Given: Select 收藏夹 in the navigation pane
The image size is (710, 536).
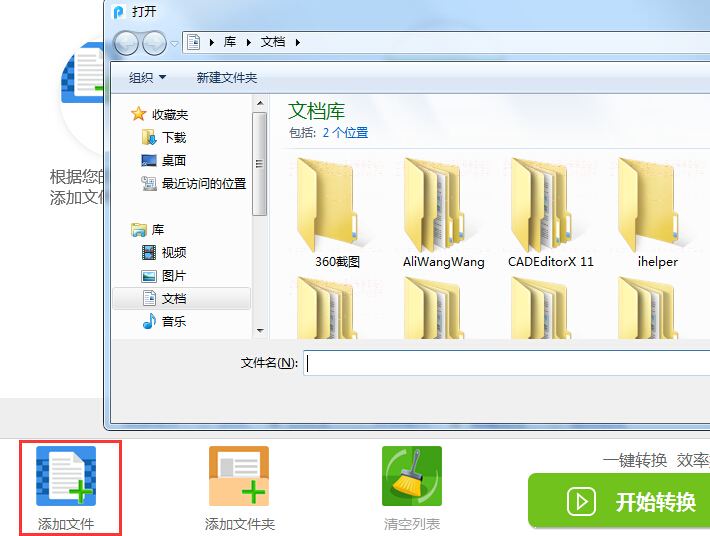Looking at the screenshot, I should click(170, 115).
